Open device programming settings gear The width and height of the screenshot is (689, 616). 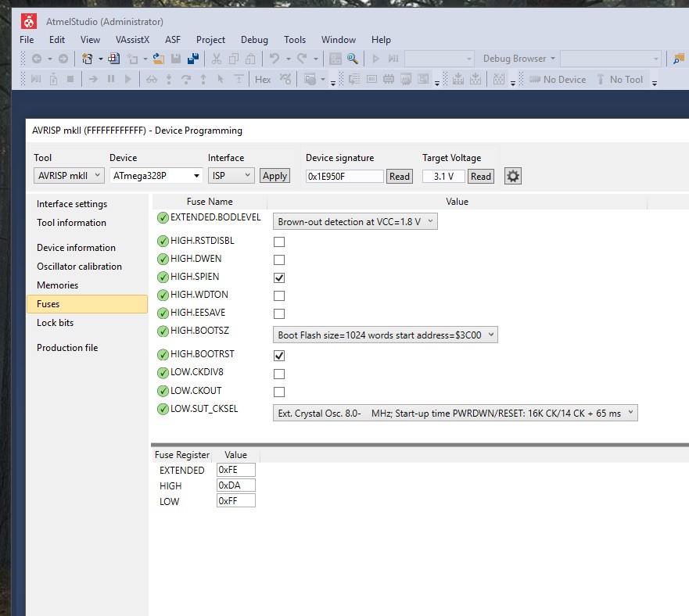pyautogui.click(x=513, y=176)
